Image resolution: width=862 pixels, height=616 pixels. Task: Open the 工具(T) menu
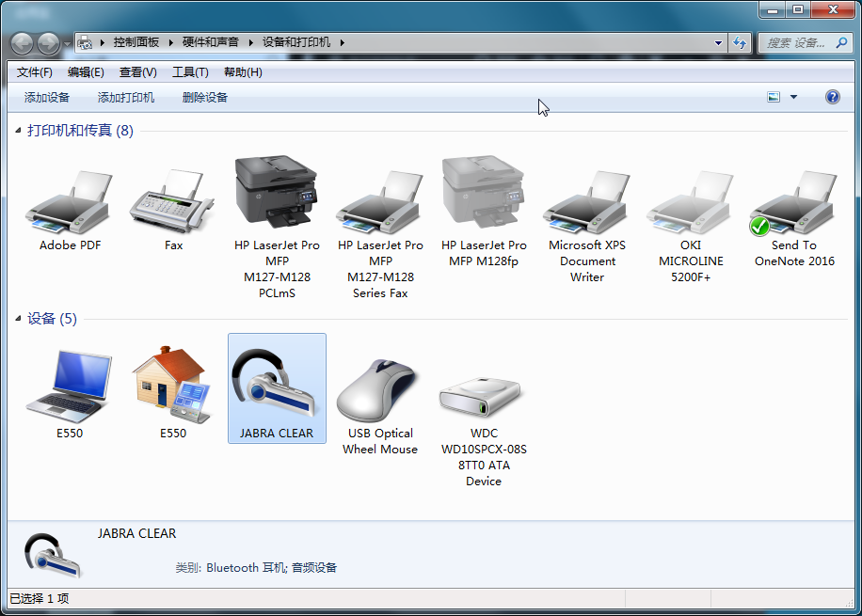(x=190, y=72)
